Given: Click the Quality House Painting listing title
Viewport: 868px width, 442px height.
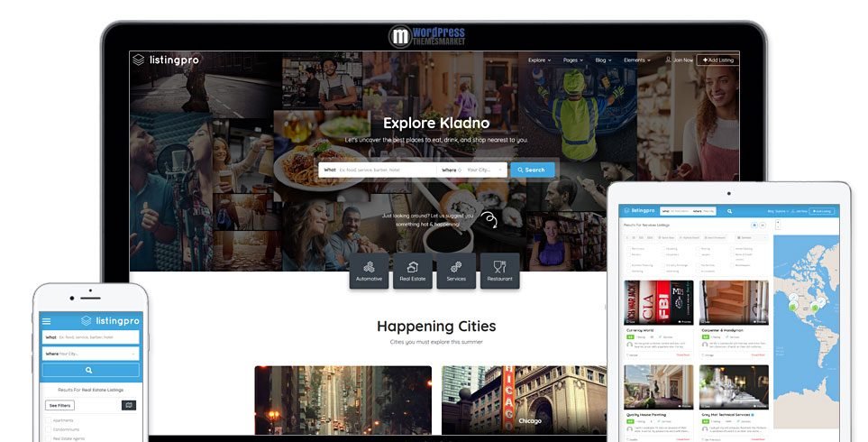Looking at the screenshot, I should click(x=646, y=414).
